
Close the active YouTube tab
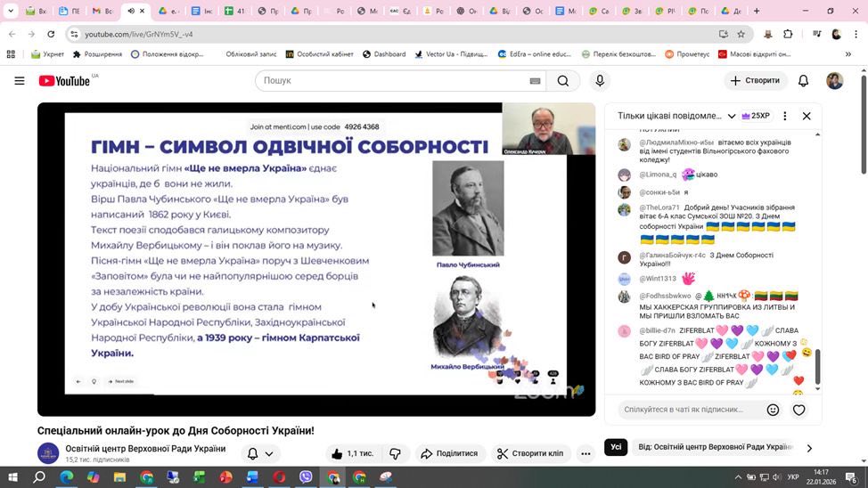(x=142, y=11)
